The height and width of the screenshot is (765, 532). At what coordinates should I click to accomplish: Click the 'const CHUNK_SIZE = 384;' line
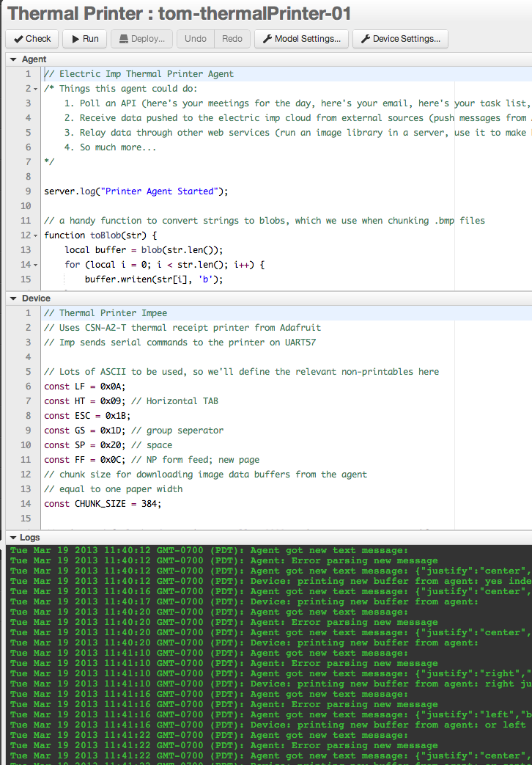[x=103, y=503]
